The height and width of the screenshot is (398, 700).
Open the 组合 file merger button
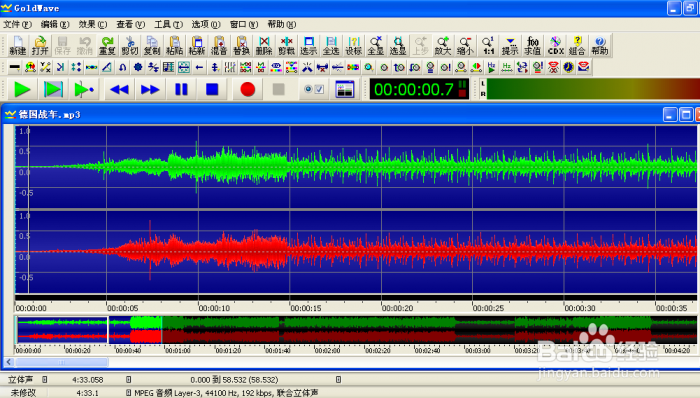[577, 46]
